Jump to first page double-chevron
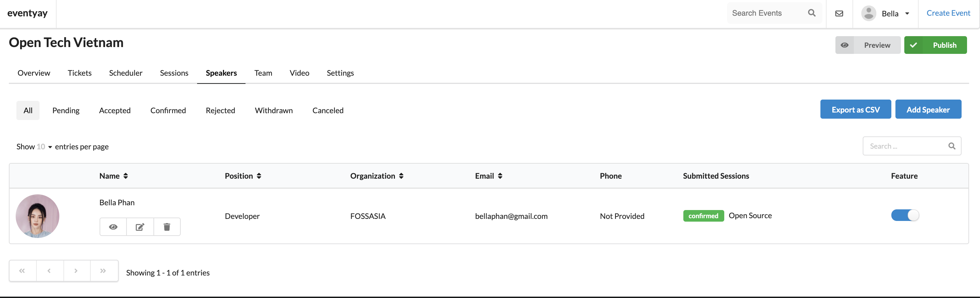Screen dimensions: 980x298 pos(22,271)
